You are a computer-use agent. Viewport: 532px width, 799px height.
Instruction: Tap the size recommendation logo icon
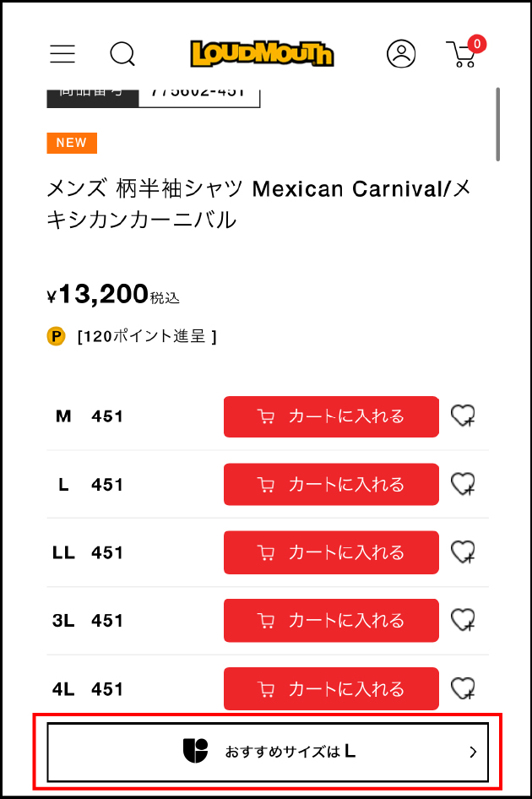pos(195,751)
